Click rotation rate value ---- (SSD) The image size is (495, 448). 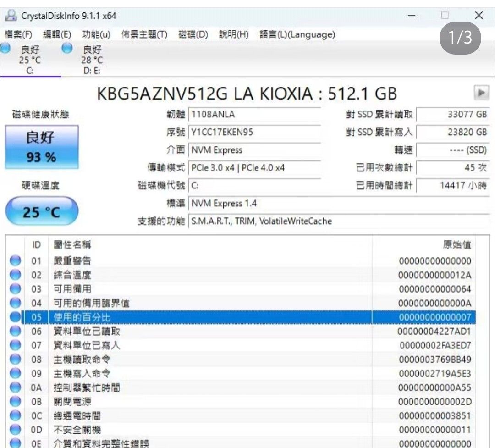click(453, 150)
